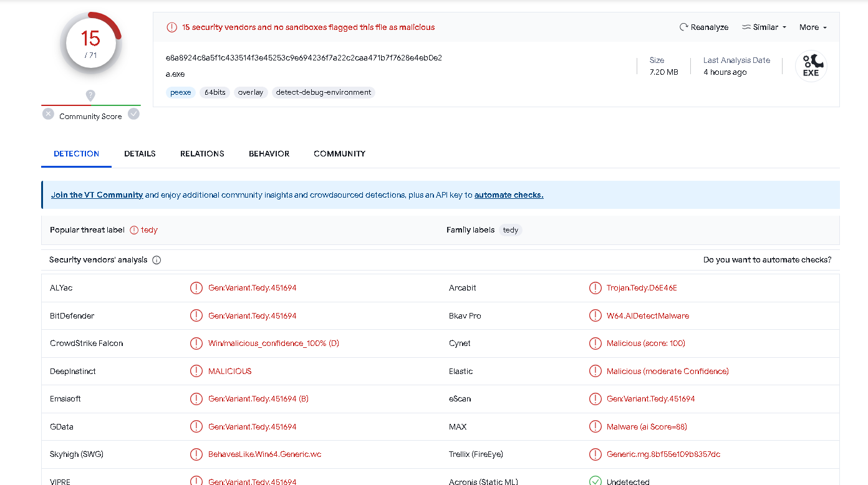The height and width of the screenshot is (485, 868).
Task: Reanalyze the file
Action: [704, 27]
